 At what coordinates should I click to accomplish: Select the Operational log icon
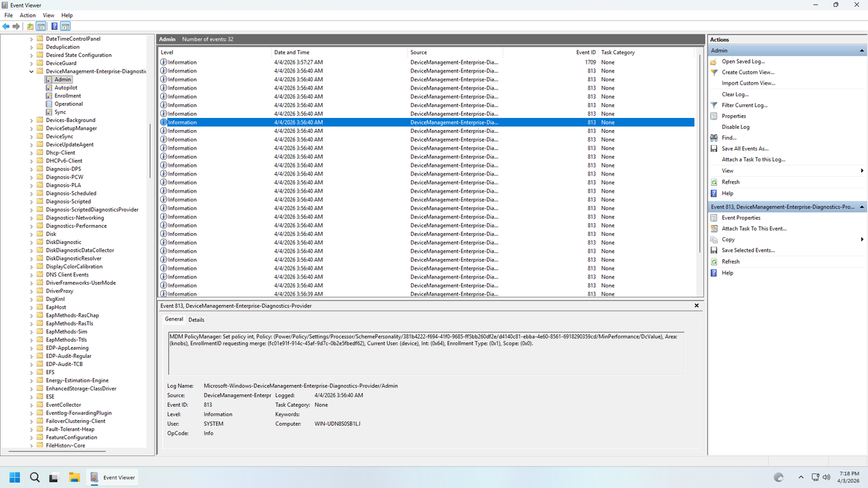coord(49,104)
